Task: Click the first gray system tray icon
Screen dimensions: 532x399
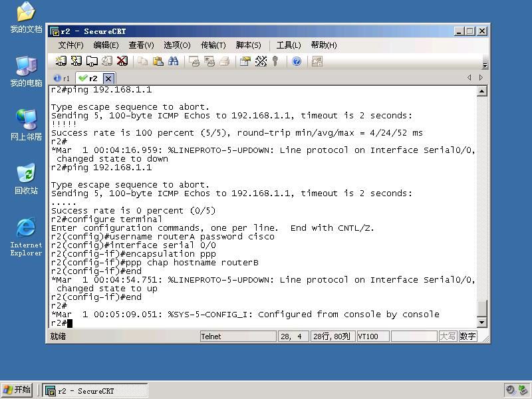Action: coord(510,390)
